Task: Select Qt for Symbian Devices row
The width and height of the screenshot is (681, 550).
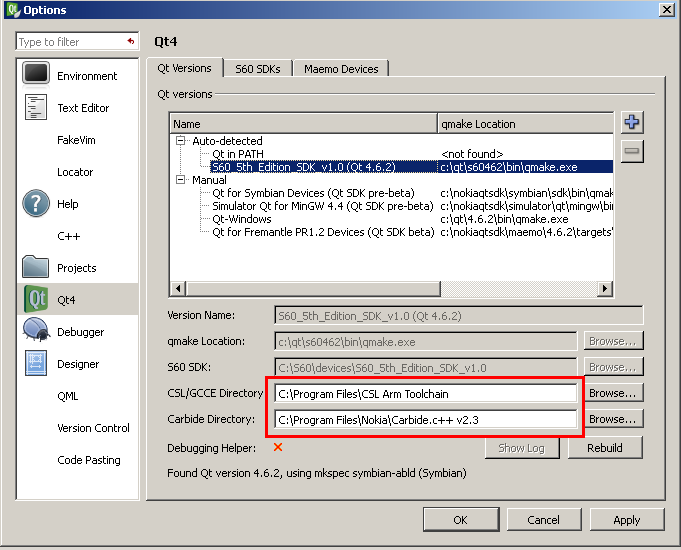Action: [x=313, y=193]
